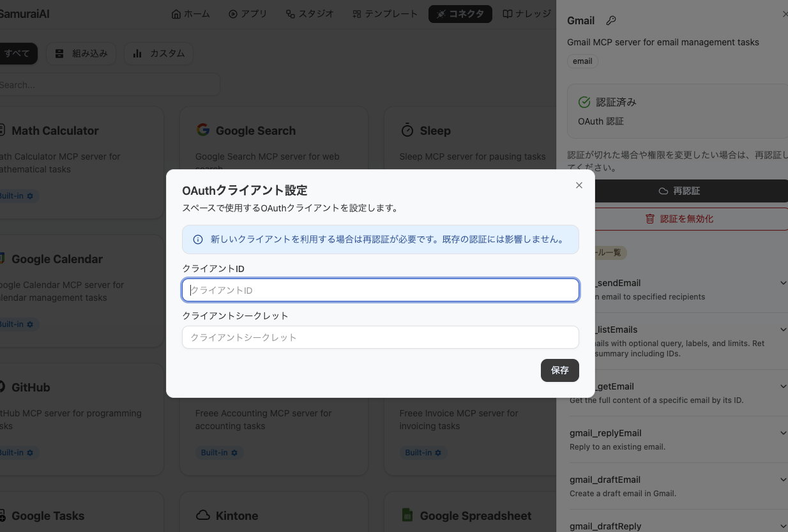Click the play icon in the アプリ tab
This screenshot has width=788, height=532.
coord(233,14)
